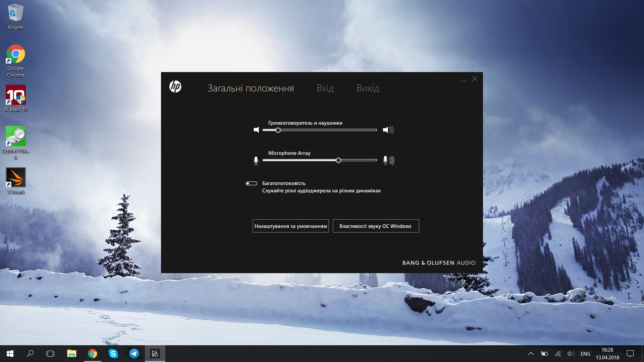
Task: Click the Громкоговоритель и наушники label
Action: (x=305, y=123)
